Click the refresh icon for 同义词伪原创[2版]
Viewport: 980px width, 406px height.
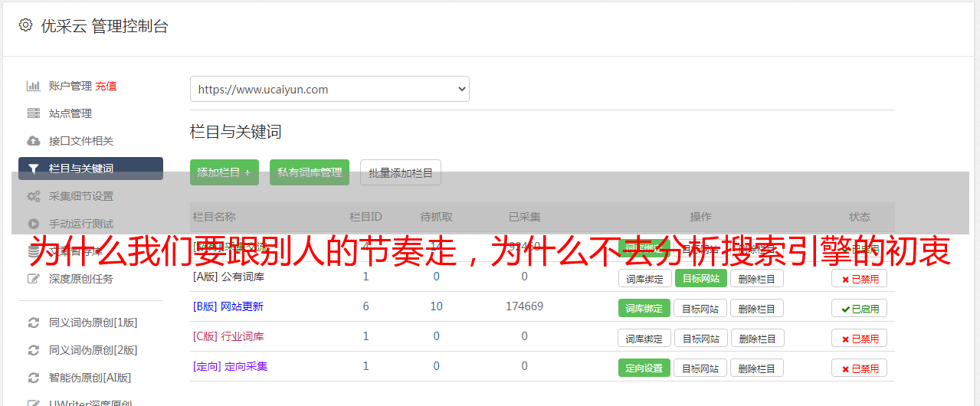[x=34, y=350]
